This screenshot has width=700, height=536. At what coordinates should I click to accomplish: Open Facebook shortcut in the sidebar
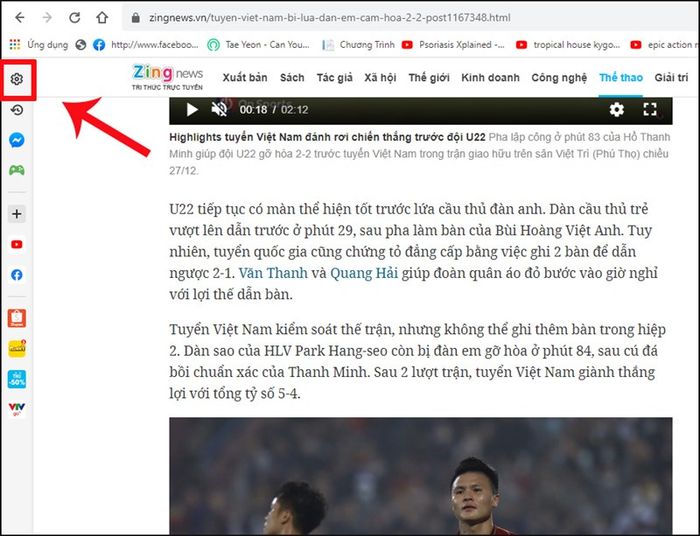(x=17, y=274)
